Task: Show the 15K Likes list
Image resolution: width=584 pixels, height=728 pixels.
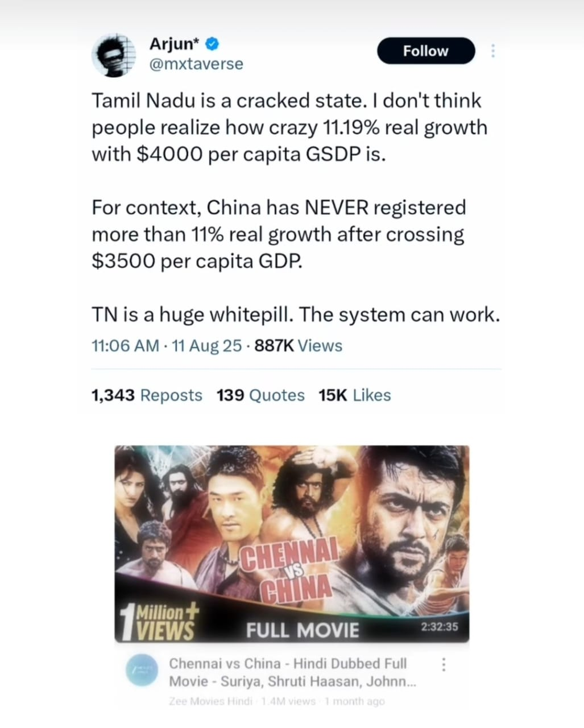Action: coord(355,395)
